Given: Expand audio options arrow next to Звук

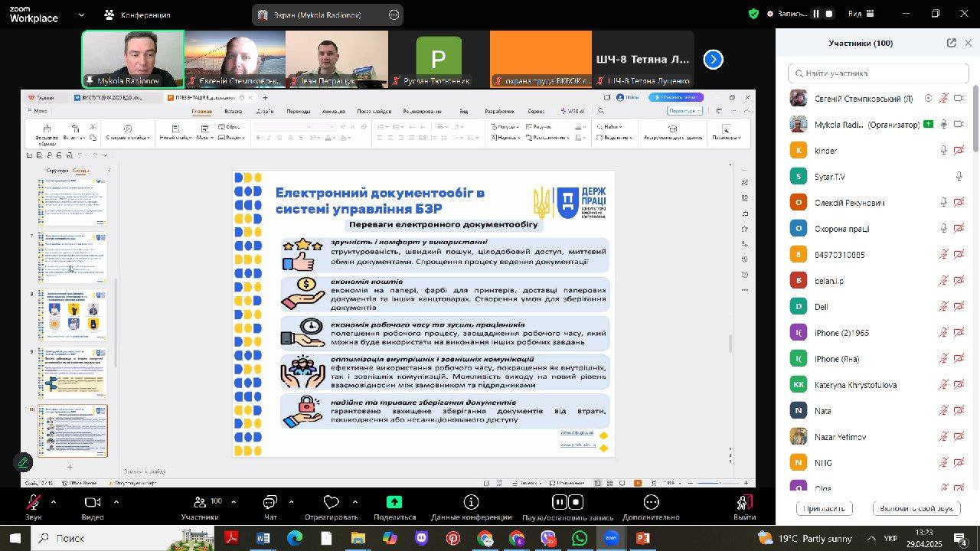Looking at the screenshot, I should [x=53, y=502].
